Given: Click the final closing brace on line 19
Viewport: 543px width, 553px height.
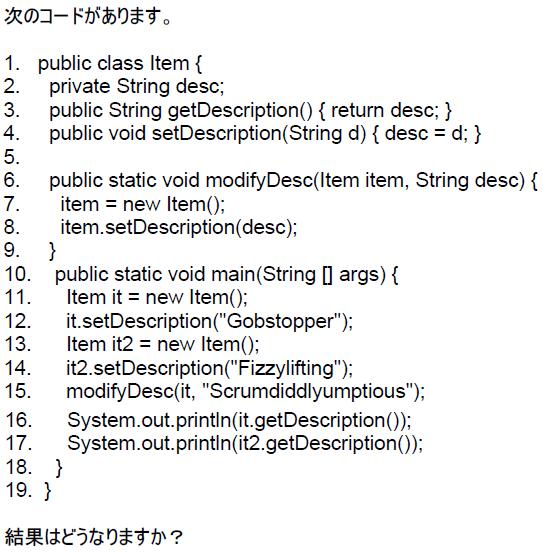Looking at the screenshot, I should click(x=48, y=491).
